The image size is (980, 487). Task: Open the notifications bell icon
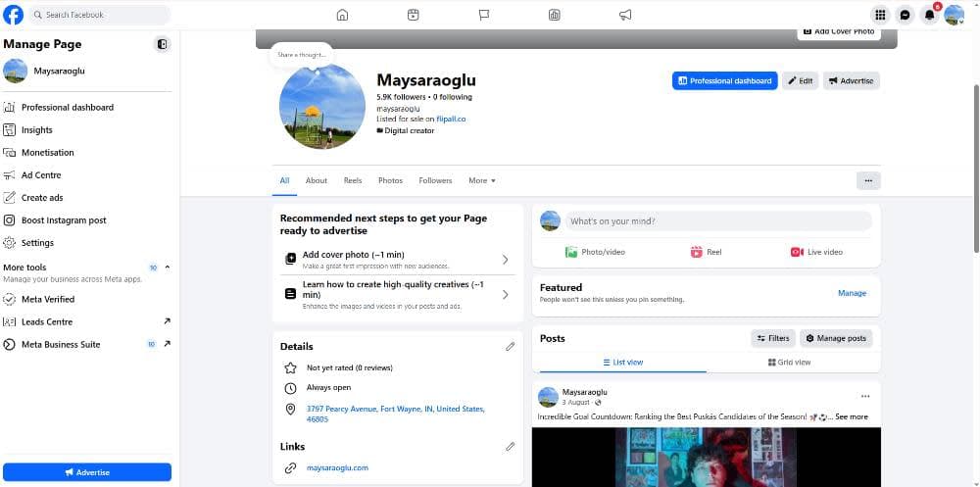(929, 15)
